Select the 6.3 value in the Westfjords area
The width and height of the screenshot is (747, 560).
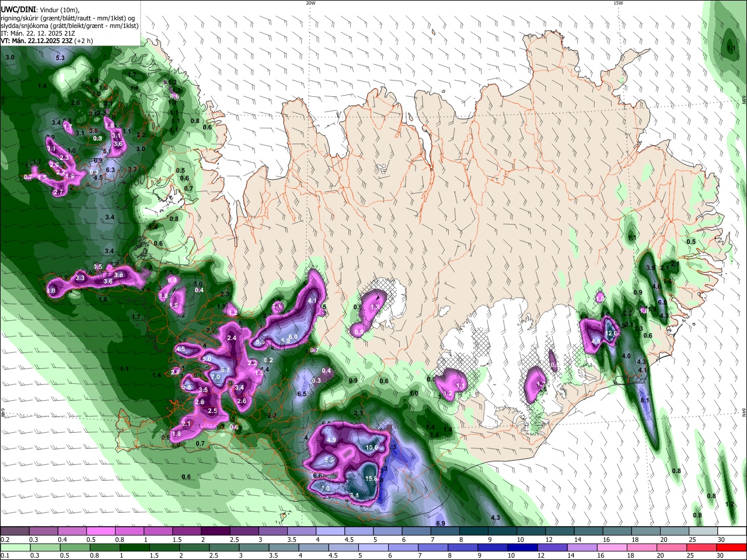pos(110,170)
